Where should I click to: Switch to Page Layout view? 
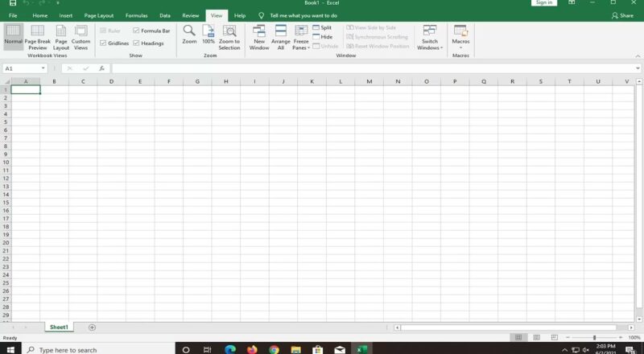61,37
